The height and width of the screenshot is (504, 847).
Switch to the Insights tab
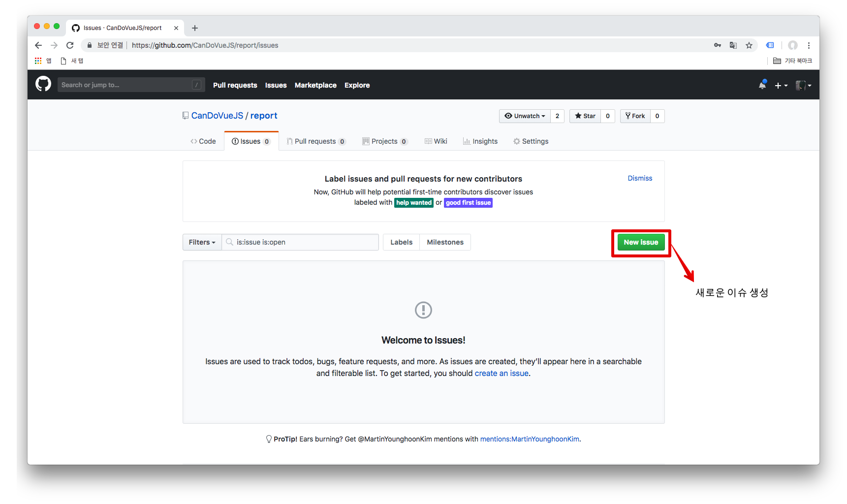tap(480, 141)
